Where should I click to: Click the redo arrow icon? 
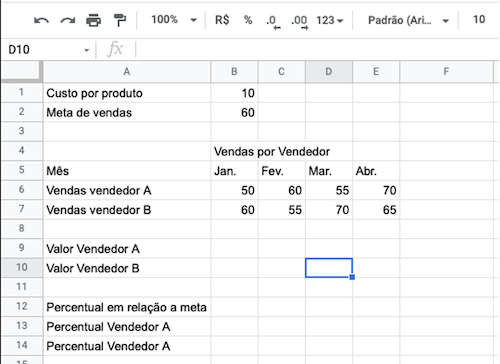pos(68,20)
